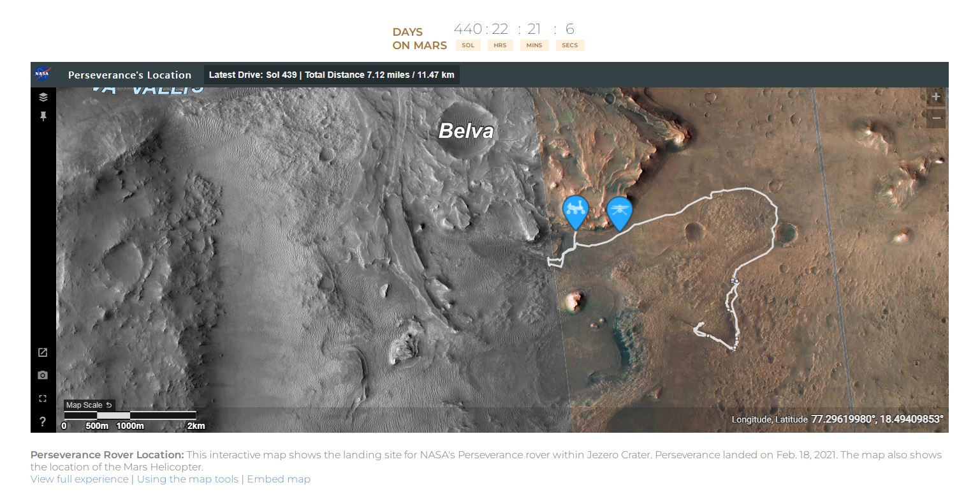The image size is (980, 494).
Task: Click the SECS counter label
Action: 570,45
